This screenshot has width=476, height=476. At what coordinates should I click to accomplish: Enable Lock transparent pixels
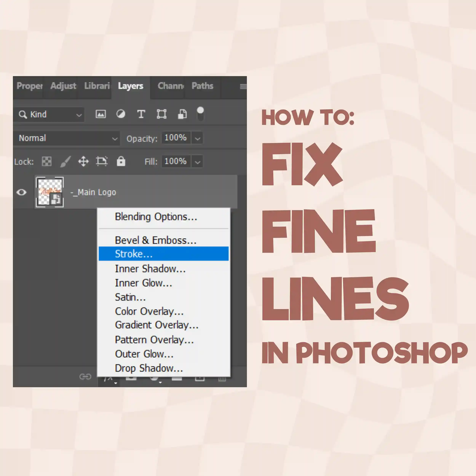pyautogui.click(x=46, y=161)
